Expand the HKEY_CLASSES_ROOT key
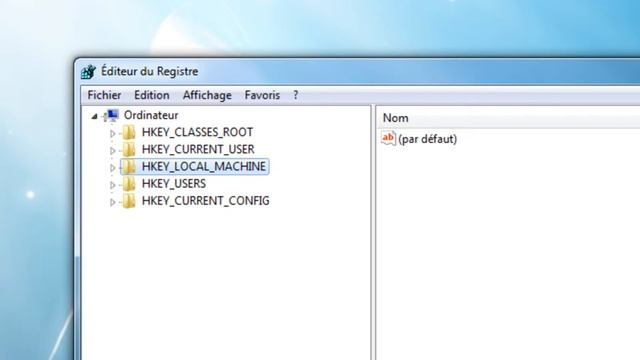 tap(113, 133)
